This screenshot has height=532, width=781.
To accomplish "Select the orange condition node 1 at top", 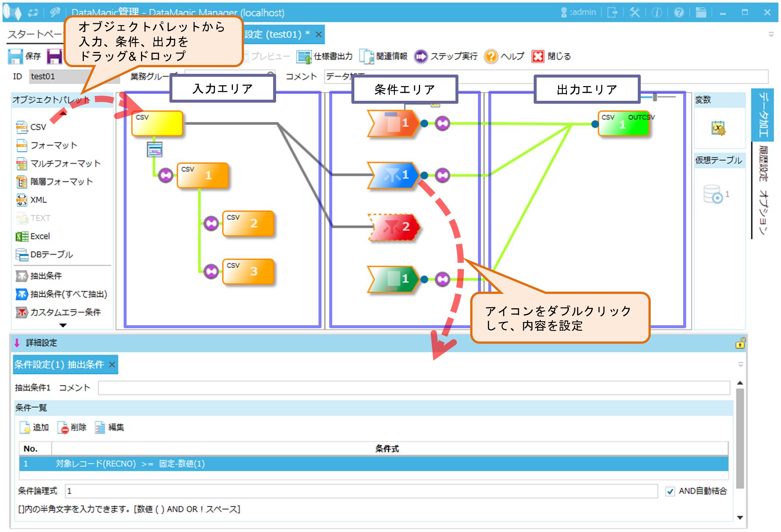I will click(x=394, y=123).
